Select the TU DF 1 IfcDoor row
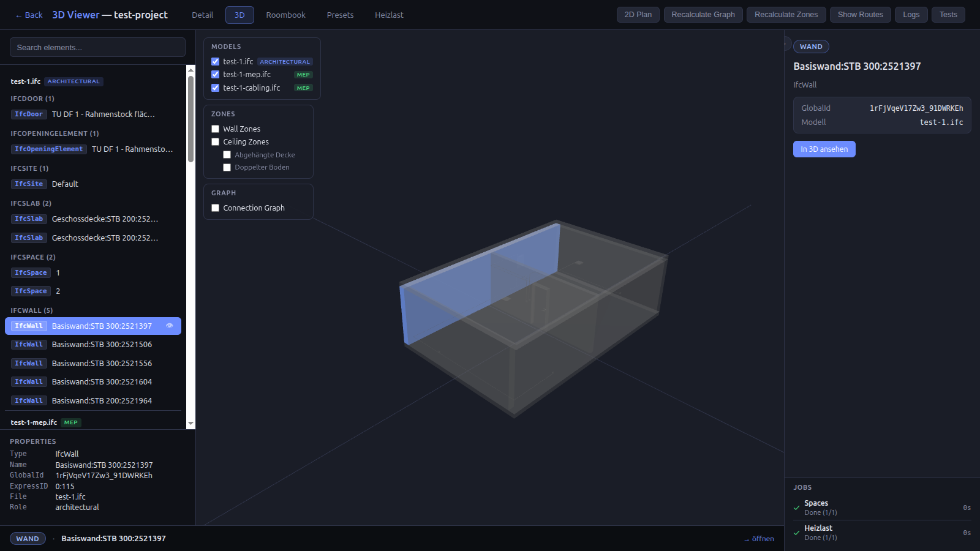 [93, 114]
